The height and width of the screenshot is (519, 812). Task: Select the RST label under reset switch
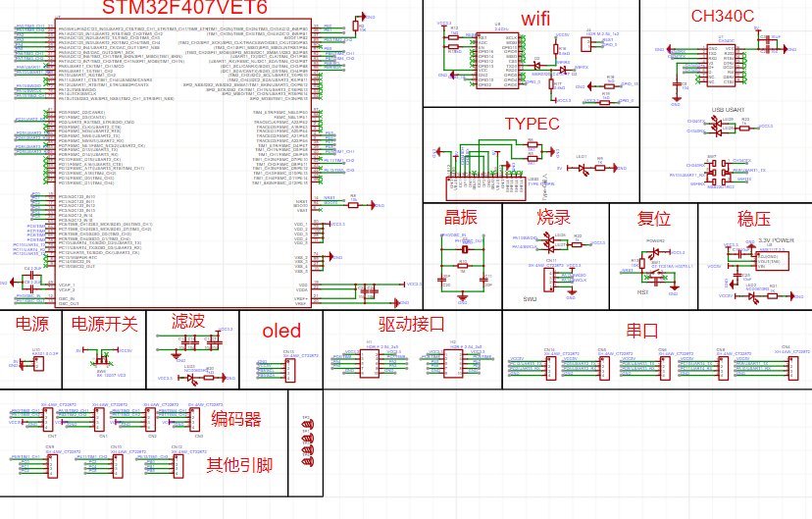pos(642,292)
